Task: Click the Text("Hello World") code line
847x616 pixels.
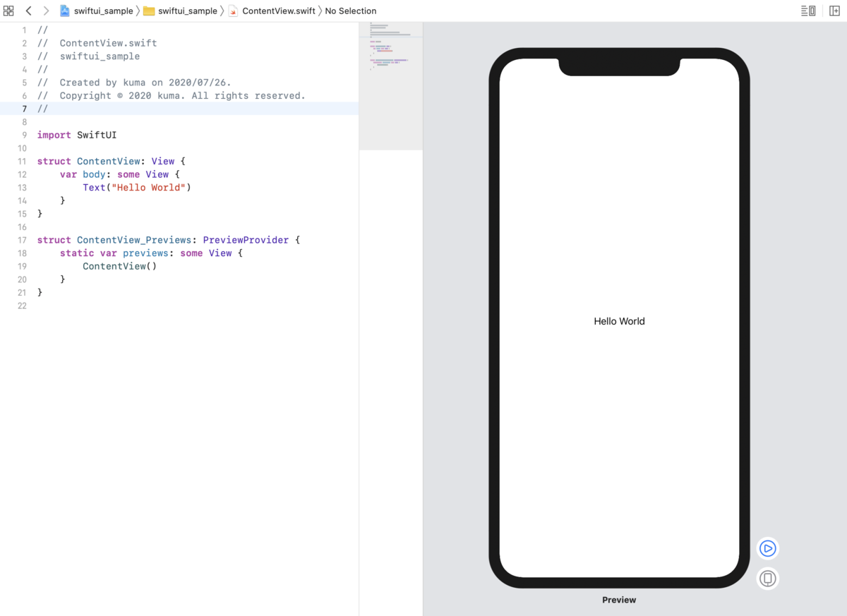Action: pyautogui.click(x=137, y=188)
